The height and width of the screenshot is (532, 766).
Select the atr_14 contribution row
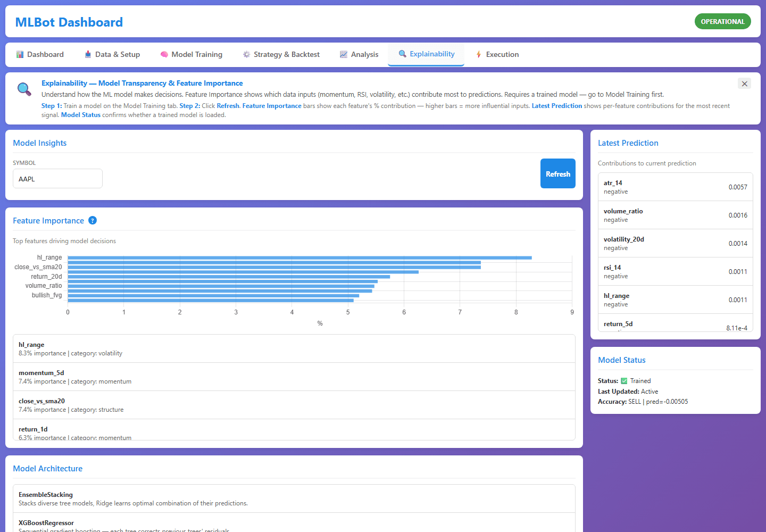coord(676,187)
